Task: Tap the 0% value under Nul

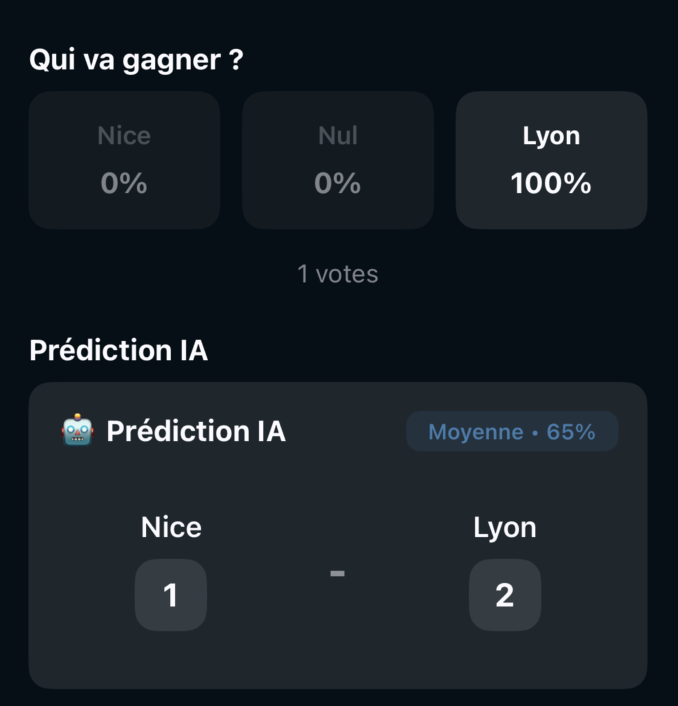Action: (x=338, y=184)
